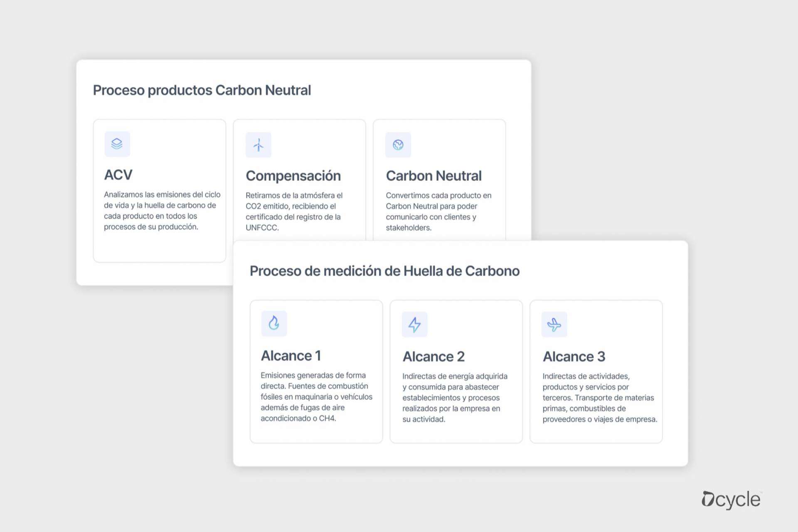The image size is (798, 532).
Task: Click Proceso de medición de Huella title
Action: point(384,271)
